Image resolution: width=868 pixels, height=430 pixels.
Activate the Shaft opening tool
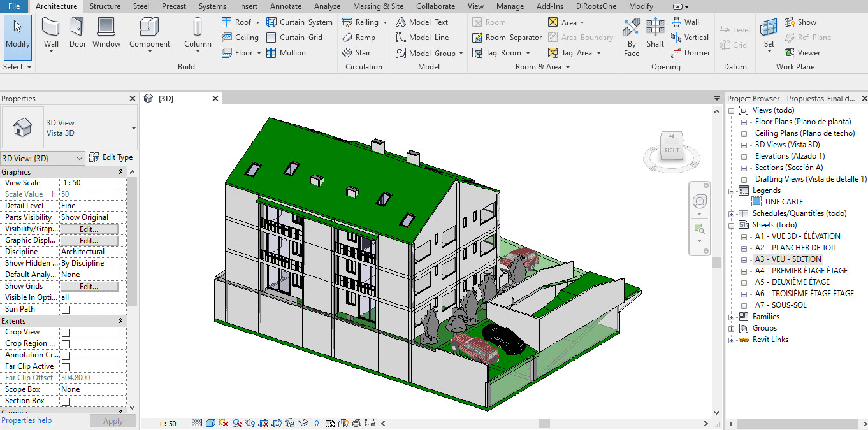(x=655, y=32)
